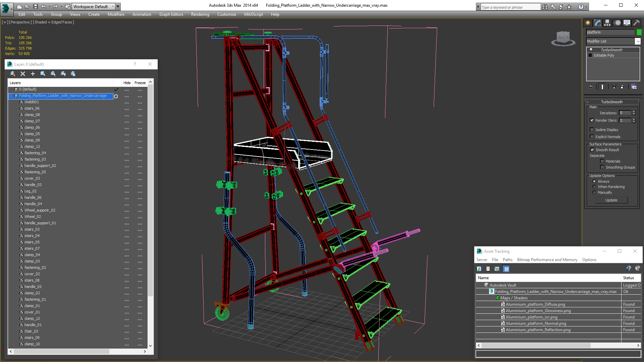644x362 pixels.
Task: Click the Refresh icon in Asset Tracking
Action: [479, 269]
